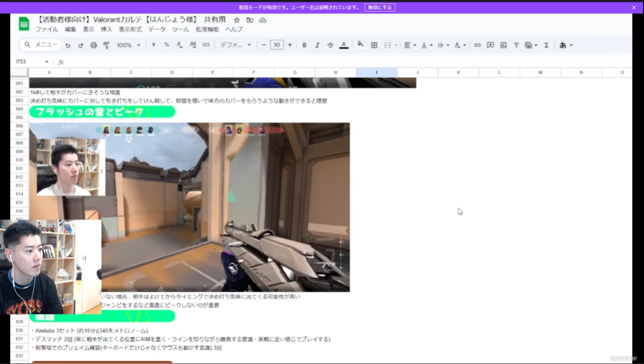Open the text color picker
This screenshot has width=644, height=364.
pyautogui.click(x=344, y=45)
